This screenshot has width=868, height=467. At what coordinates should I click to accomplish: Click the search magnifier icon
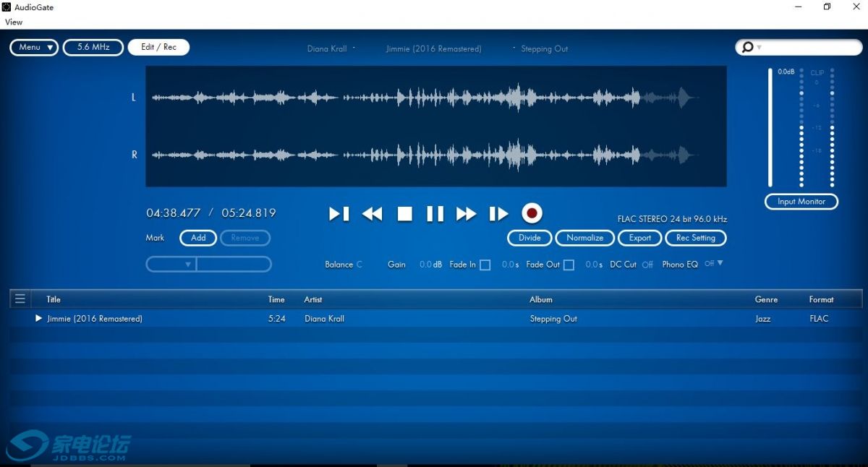748,47
